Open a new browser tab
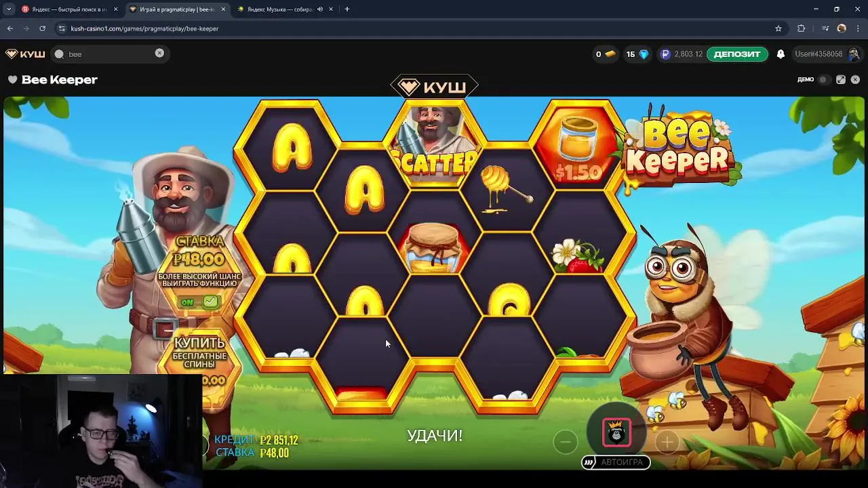 pyautogui.click(x=347, y=9)
